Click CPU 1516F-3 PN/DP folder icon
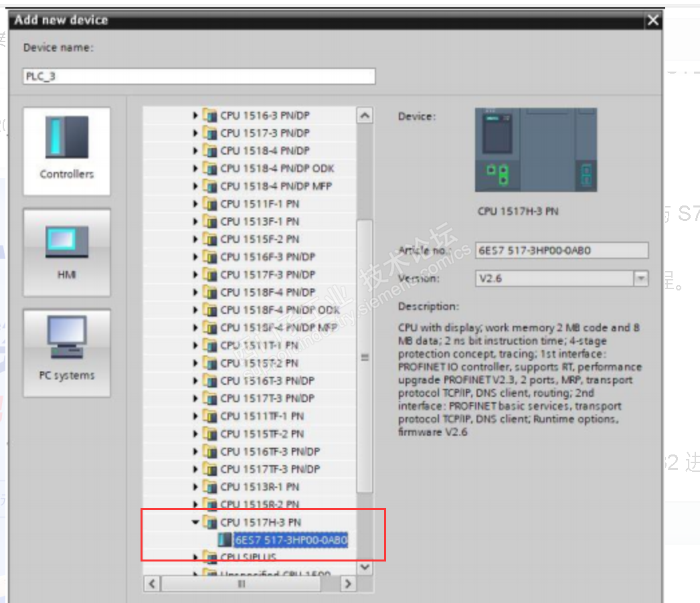The width and height of the screenshot is (700, 603). click(x=210, y=256)
